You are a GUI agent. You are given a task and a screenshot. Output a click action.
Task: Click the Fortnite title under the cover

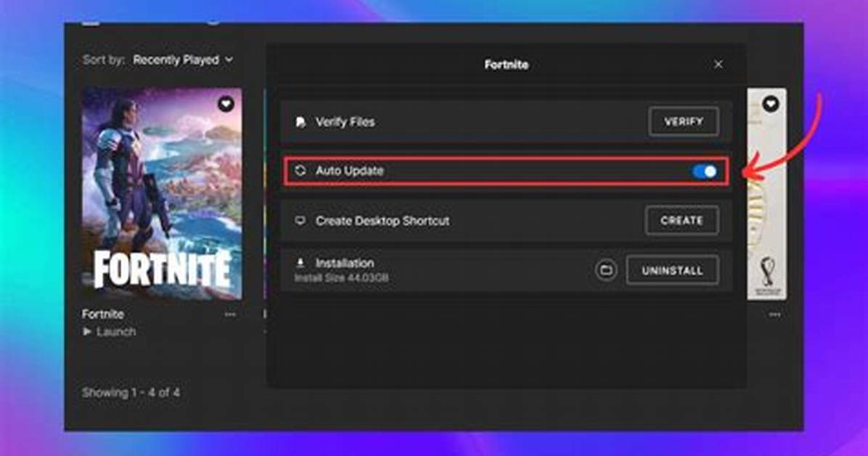click(x=103, y=314)
